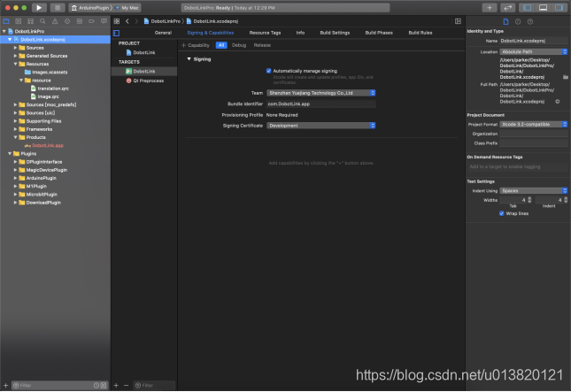
Task: Open the Library plus button
Action: 490,8
